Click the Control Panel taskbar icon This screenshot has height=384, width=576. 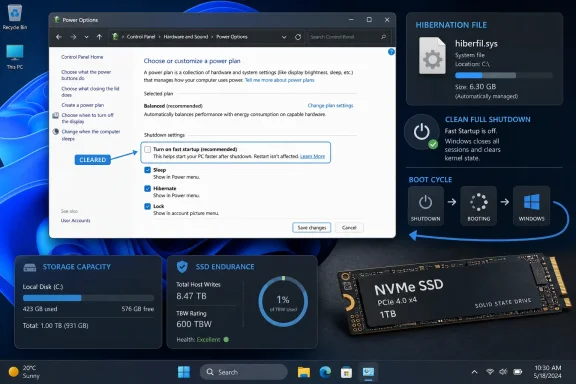pos(368,372)
